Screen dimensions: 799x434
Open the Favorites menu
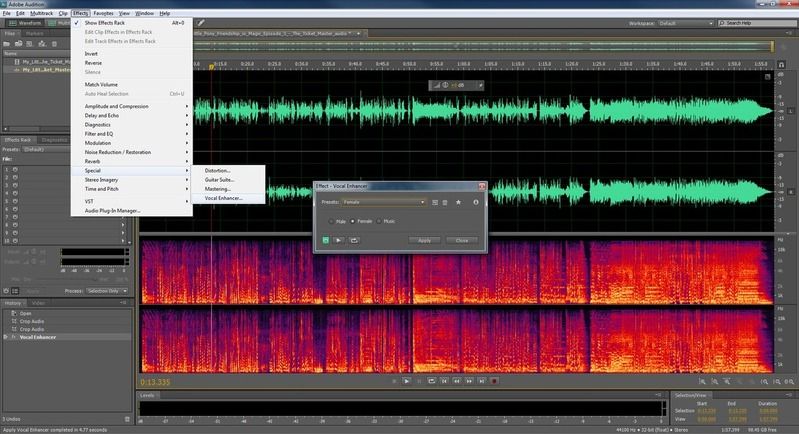[x=103, y=13]
